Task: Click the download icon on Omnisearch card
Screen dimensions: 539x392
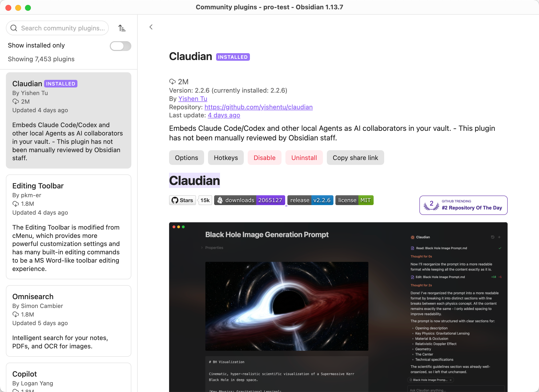Action: 16,315
